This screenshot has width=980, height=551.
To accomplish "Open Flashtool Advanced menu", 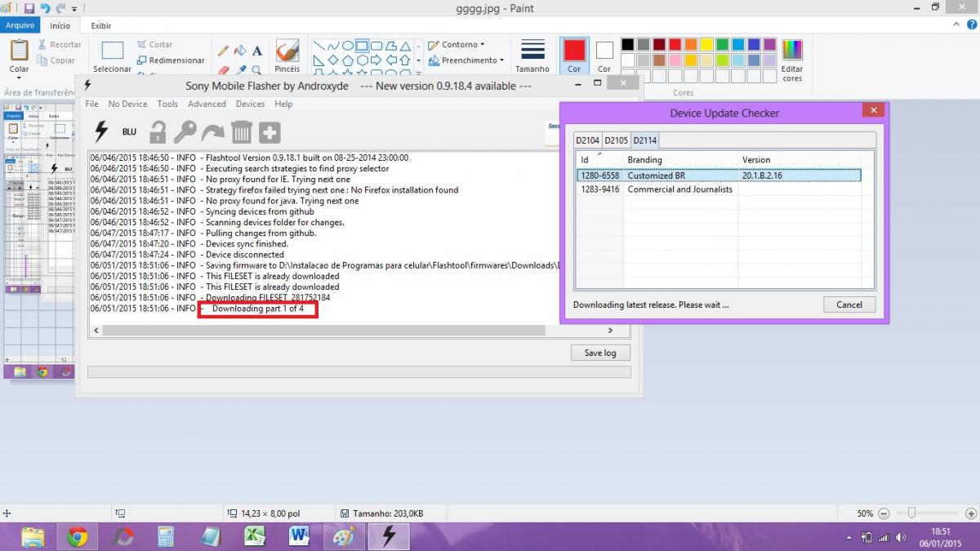I will click(207, 104).
